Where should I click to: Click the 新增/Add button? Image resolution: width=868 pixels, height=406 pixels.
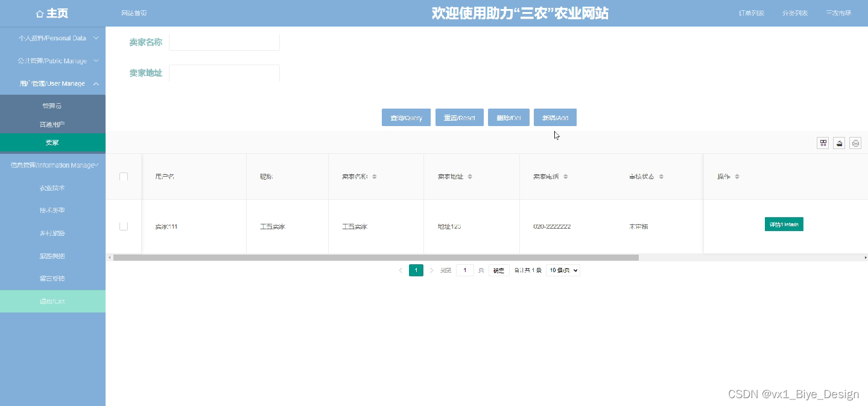(x=555, y=118)
